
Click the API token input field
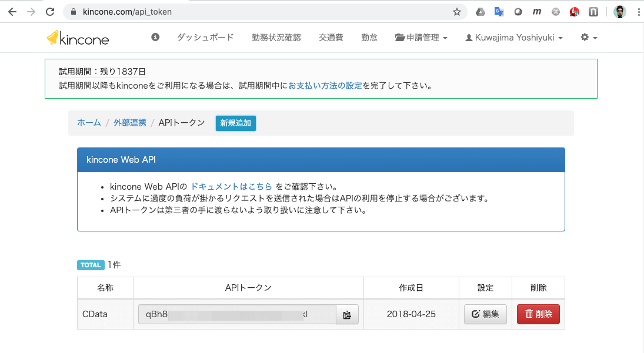pyautogui.click(x=238, y=314)
